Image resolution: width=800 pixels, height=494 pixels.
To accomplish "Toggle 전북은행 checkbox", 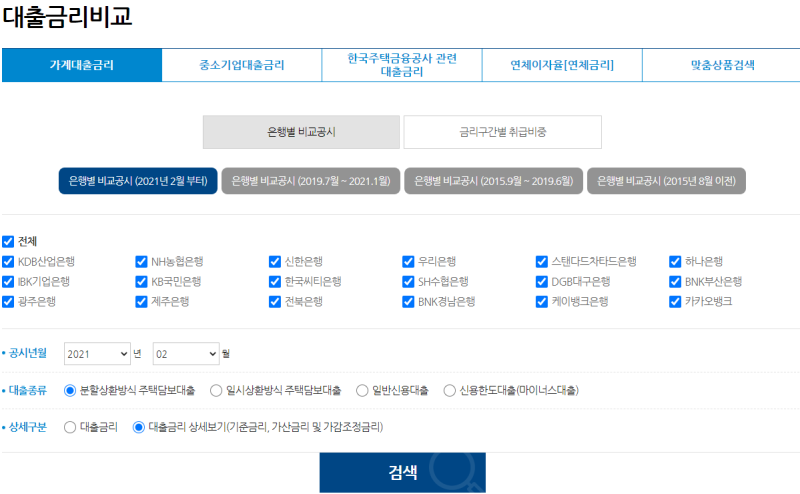I will click(x=275, y=302).
